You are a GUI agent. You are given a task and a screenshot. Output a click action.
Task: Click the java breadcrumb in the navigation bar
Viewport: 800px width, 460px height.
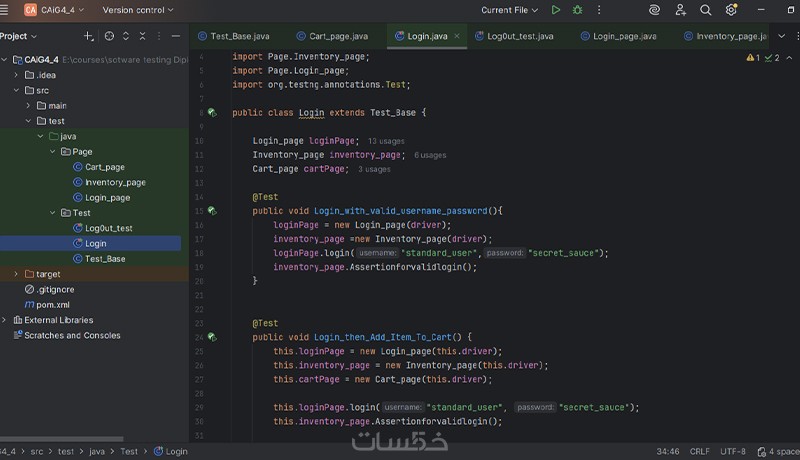[97, 451]
